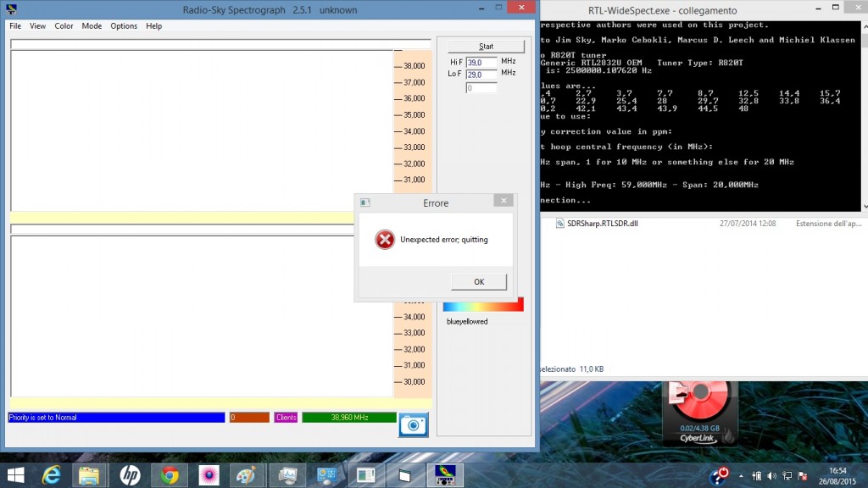Image resolution: width=868 pixels, height=488 pixels.
Task: Click the 27/07/2014 12:08 date cell
Action: [x=748, y=224]
